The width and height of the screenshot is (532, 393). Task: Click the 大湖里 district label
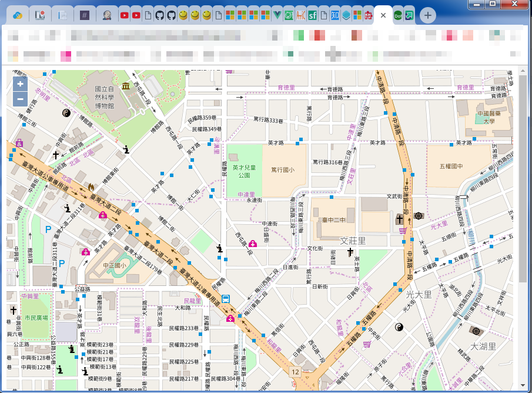483,347
